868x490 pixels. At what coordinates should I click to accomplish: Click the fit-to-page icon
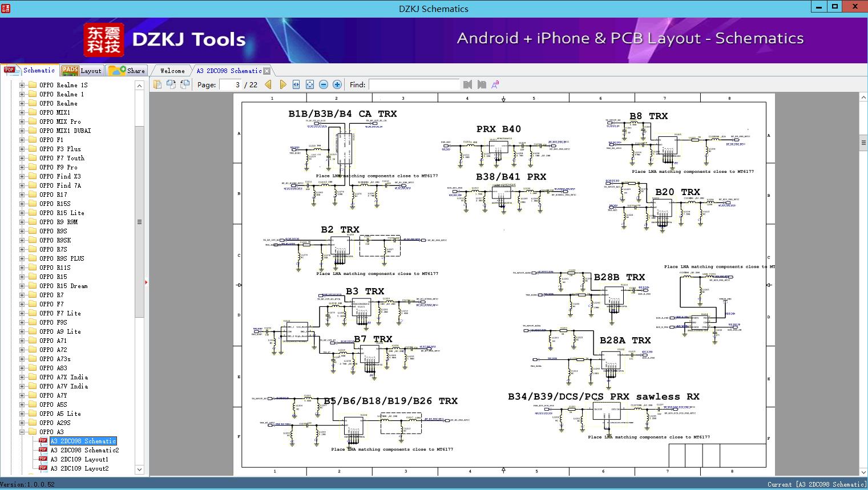(310, 84)
